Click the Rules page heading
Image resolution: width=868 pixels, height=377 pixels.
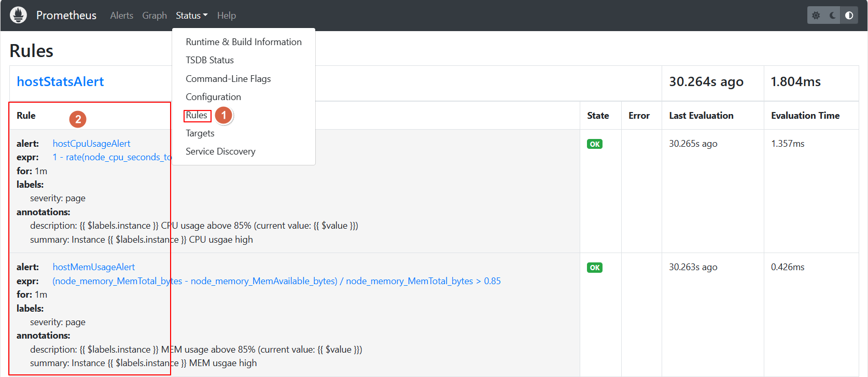pos(32,51)
